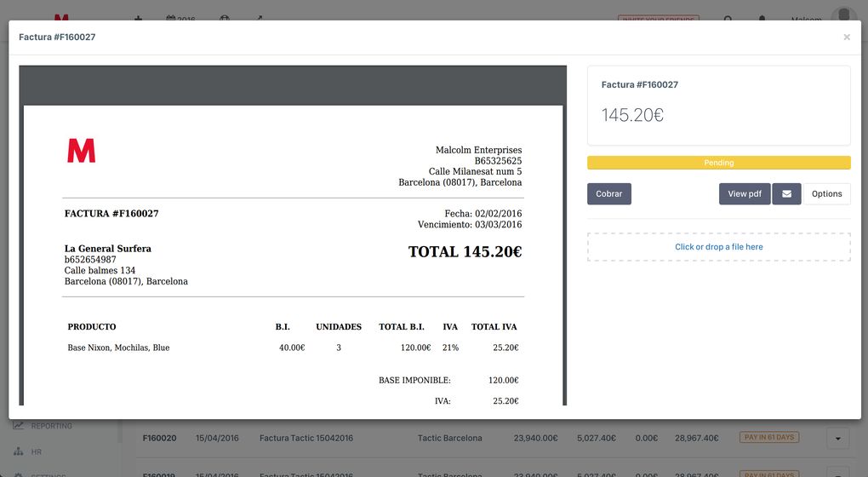
Task: Close the Factura #F160027 dialog
Action: point(847,37)
